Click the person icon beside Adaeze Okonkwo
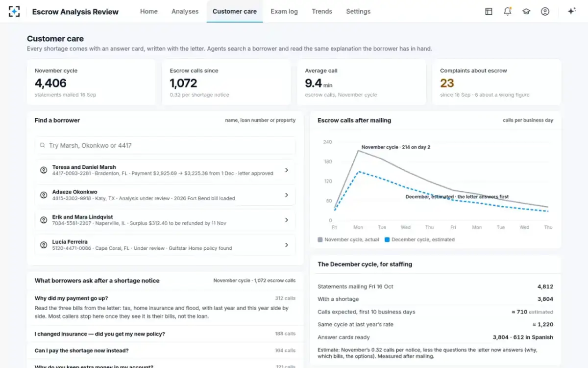 (44, 195)
